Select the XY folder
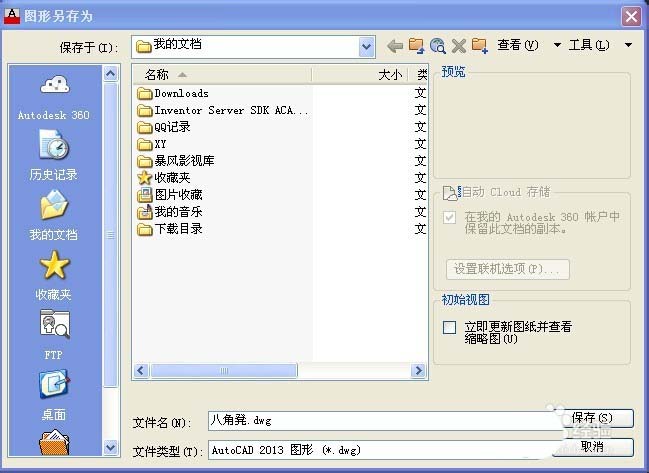 [x=151, y=144]
